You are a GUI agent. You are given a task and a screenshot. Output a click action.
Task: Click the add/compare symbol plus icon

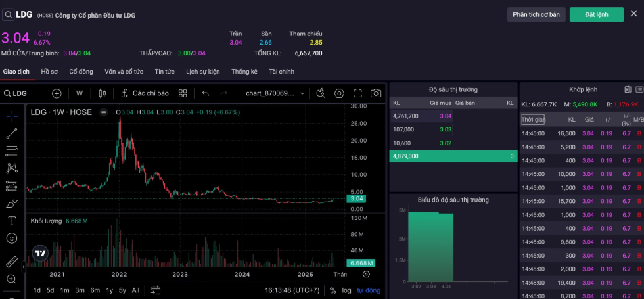[x=57, y=93]
